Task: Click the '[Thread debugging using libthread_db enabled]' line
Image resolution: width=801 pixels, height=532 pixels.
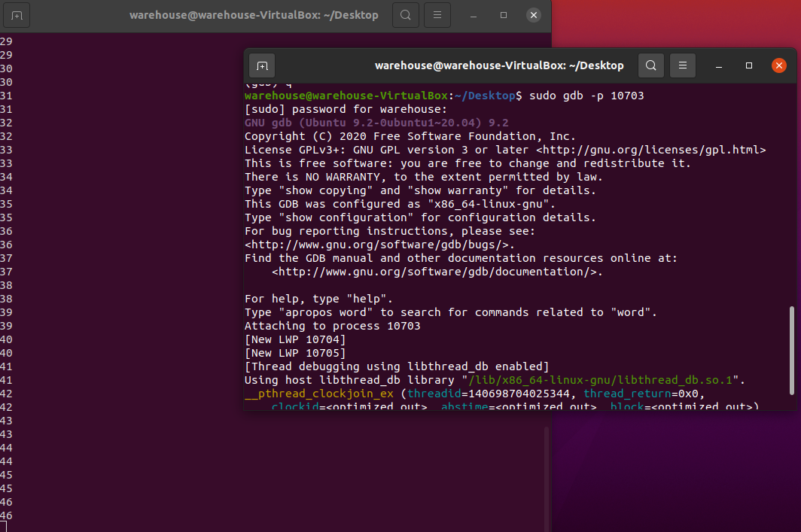Action: (397, 366)
